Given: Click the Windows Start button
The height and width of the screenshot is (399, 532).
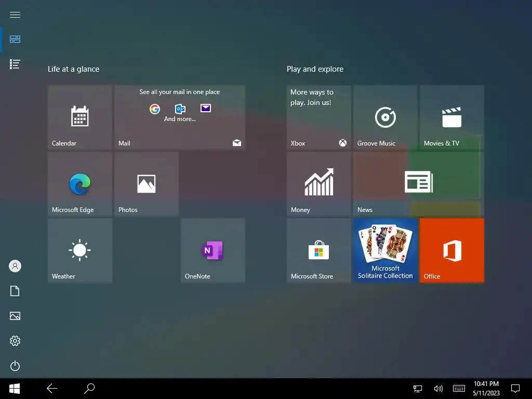Looking at the screenshot, I should [x=14, y=389].
